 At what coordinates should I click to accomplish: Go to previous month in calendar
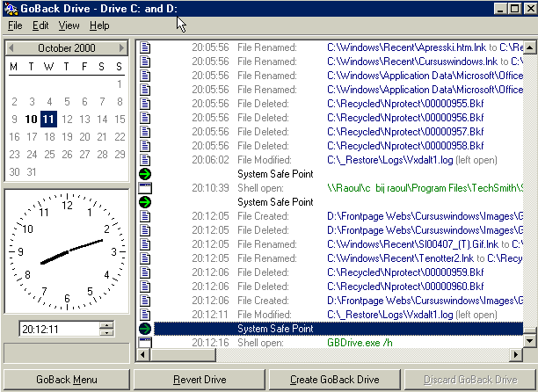coord(13,48)
